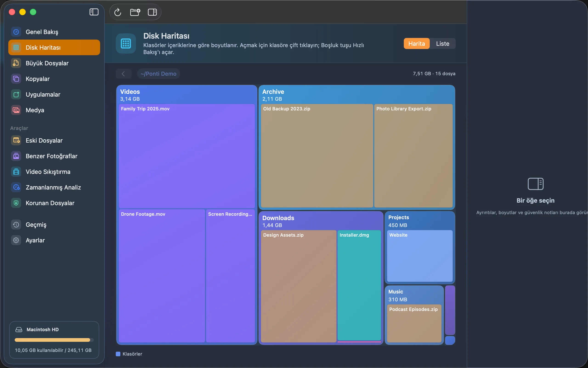The width and height of the screenshot is (588, 368).
Task: Open Benzer Fotoğraflar tool
Action: coord(54,156)
